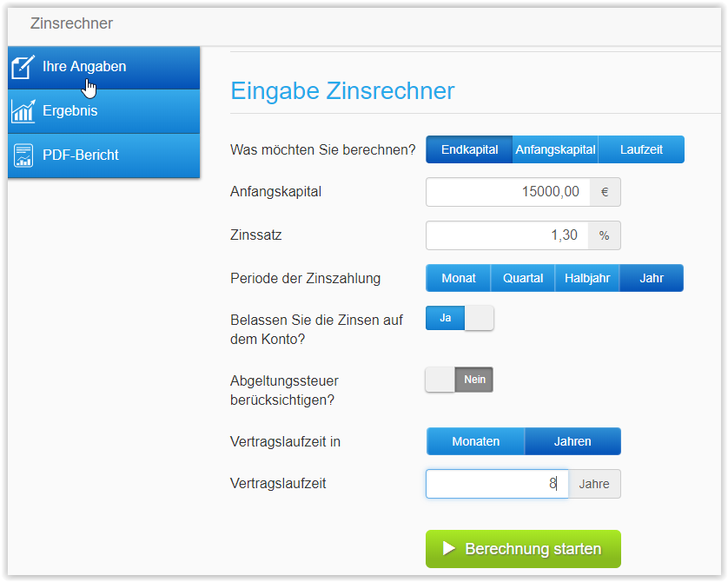728x582 pixels.
Task: Set contract duration unit to Monaten
Action: 475,441
